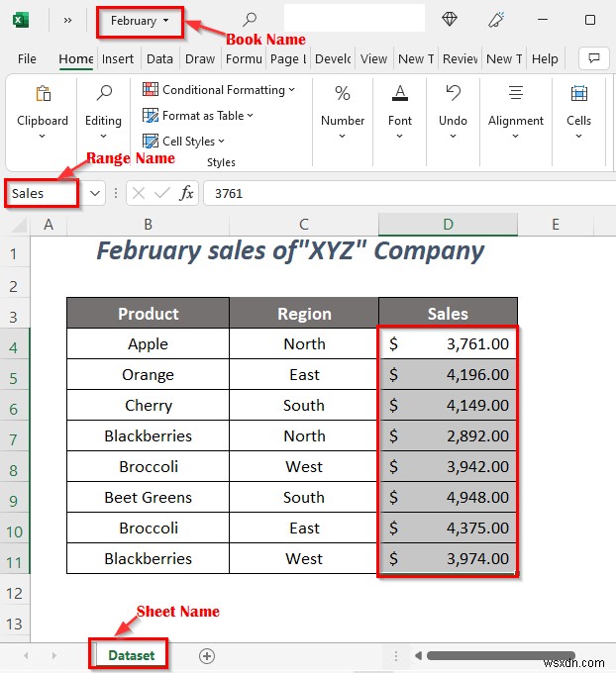The image size is (616, 673).
Task: Switch to the Developer tab
Action: pyautogui.click(x=333, y=58)
